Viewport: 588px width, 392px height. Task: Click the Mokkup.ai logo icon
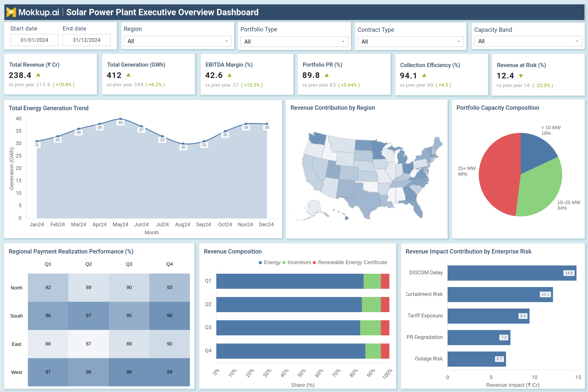coord(11,12)
